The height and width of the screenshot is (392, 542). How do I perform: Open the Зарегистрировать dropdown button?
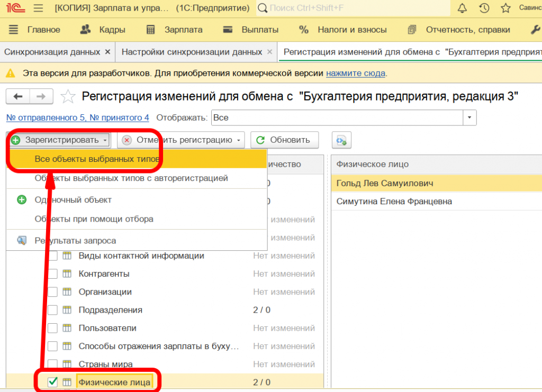[59, 140]
